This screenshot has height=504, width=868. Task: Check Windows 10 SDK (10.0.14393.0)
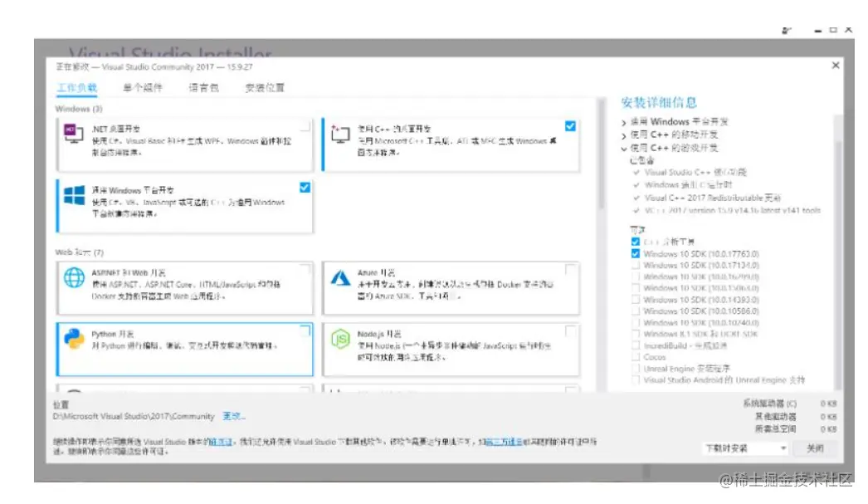click(x=636, y=300)
